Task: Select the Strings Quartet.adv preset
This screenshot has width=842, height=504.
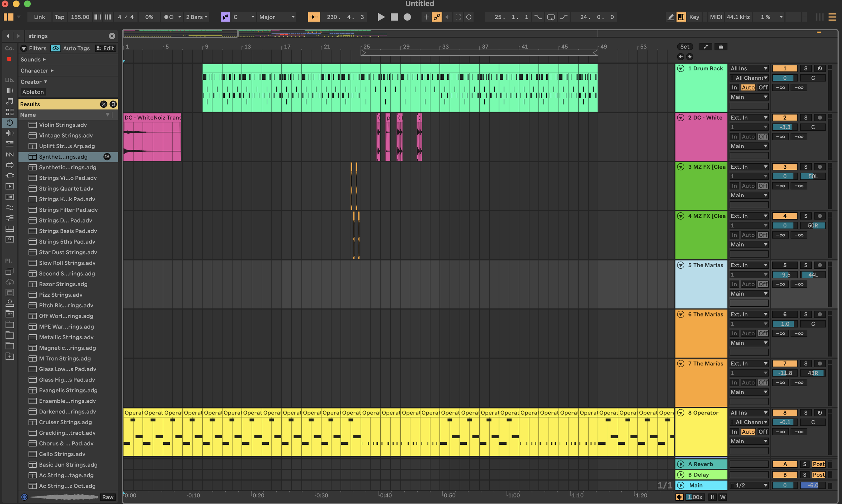Action: click(66, 189)
